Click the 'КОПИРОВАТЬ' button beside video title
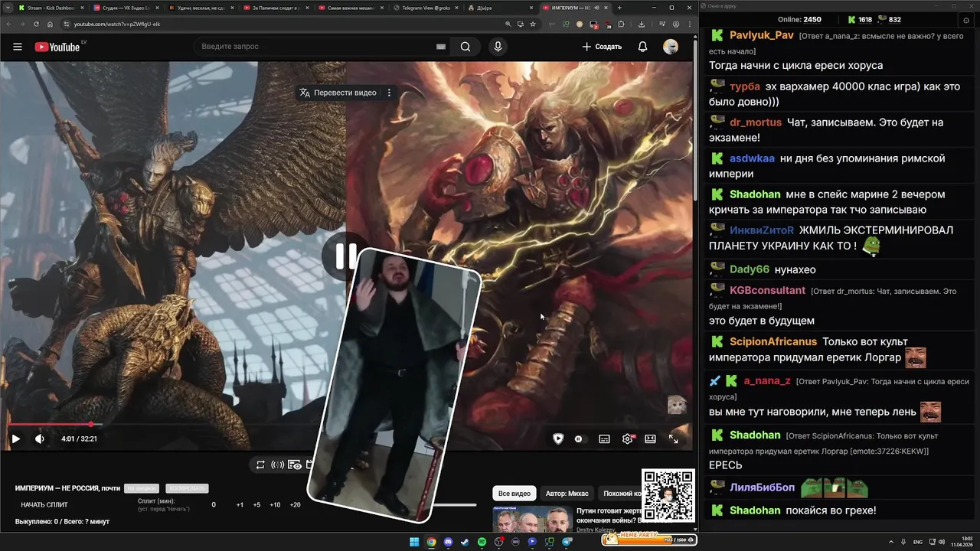The height and width of the screenshot is (551, 980). pos(187,488)
